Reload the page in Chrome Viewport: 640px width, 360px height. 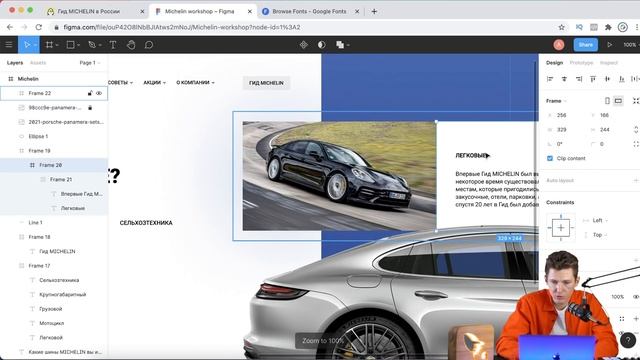(38, 27)
